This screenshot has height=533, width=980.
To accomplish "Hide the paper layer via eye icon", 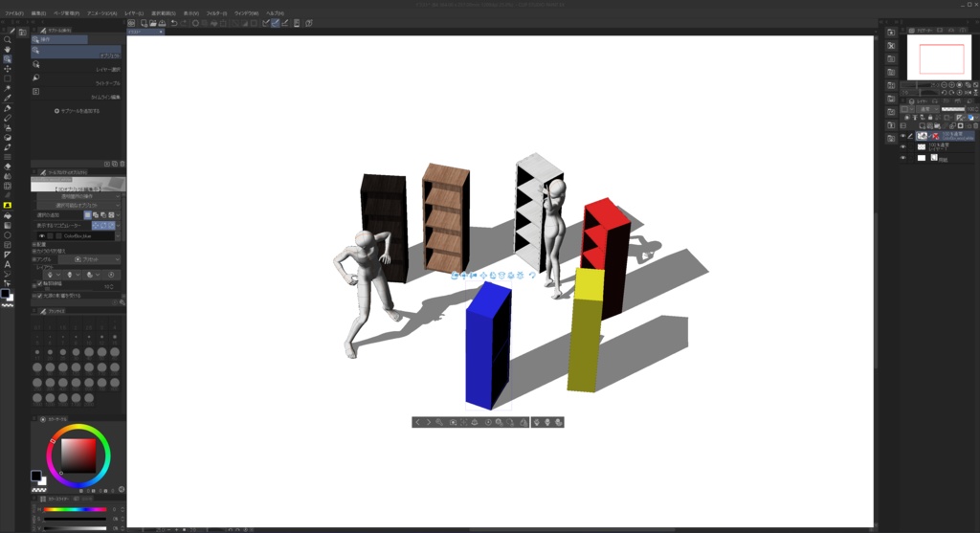I will click(x=902, y=158).
